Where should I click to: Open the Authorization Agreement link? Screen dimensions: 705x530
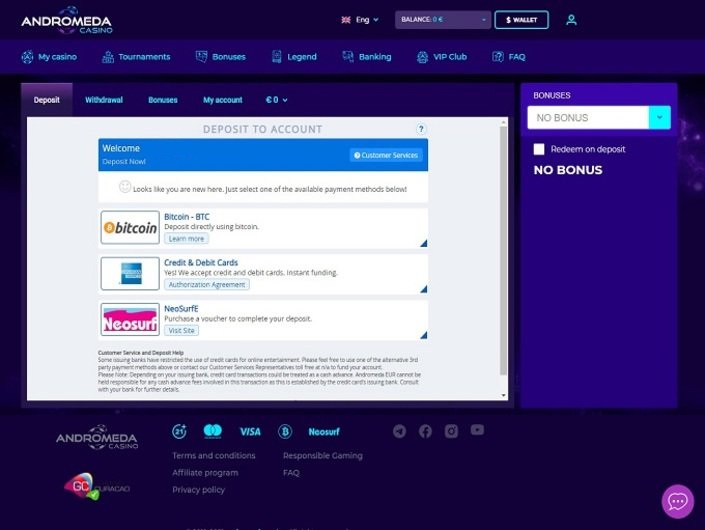[206, 285]
